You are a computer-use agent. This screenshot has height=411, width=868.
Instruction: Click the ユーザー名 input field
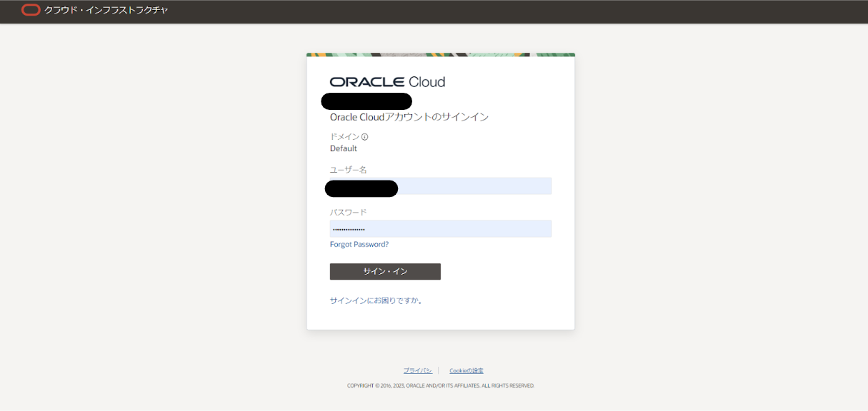[441, 186]
